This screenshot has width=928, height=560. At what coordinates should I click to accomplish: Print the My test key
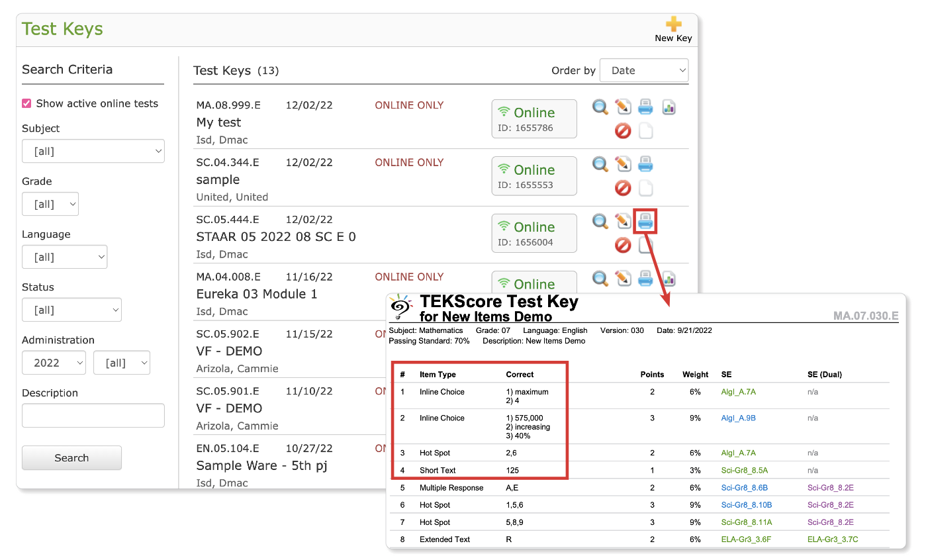click(646, 107)
